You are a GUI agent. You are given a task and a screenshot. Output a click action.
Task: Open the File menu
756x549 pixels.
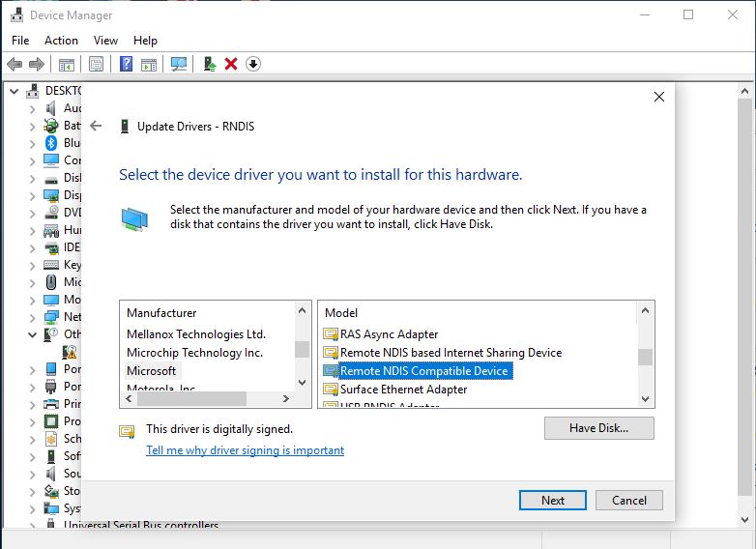coord(20,41)
